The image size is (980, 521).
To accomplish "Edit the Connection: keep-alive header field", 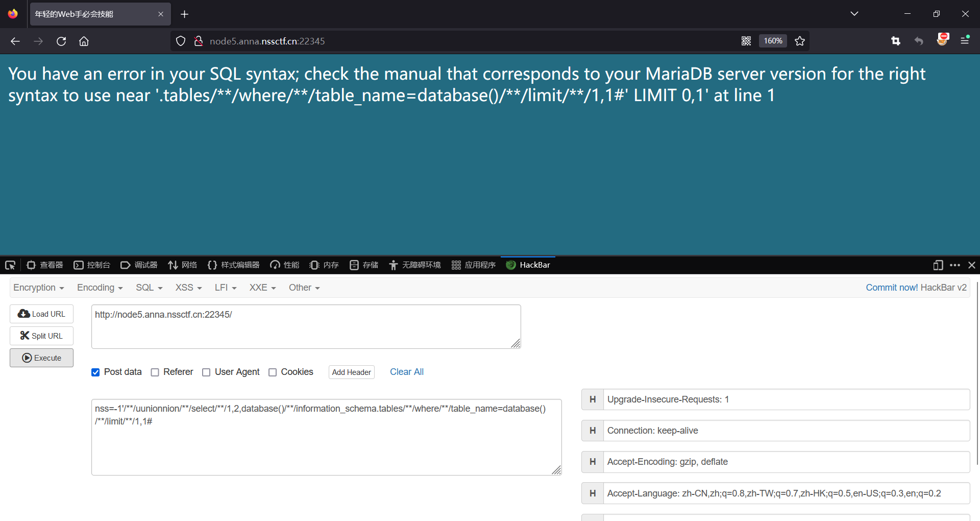I will pyautogui.click(x=787, y=431).
